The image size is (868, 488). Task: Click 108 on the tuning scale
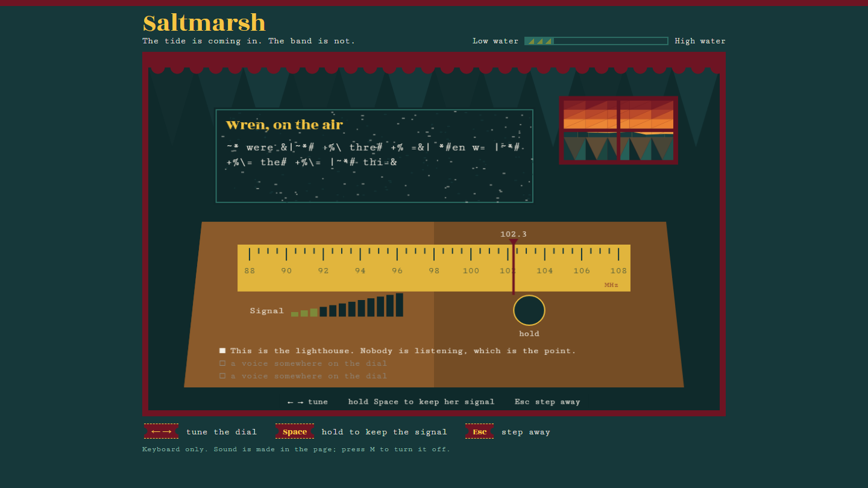(x=618, y=271)
